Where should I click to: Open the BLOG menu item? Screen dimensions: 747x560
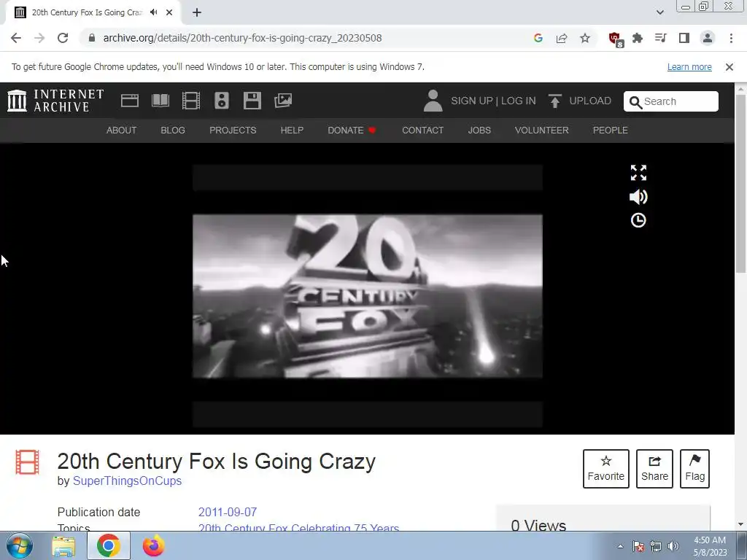[173, 130]
